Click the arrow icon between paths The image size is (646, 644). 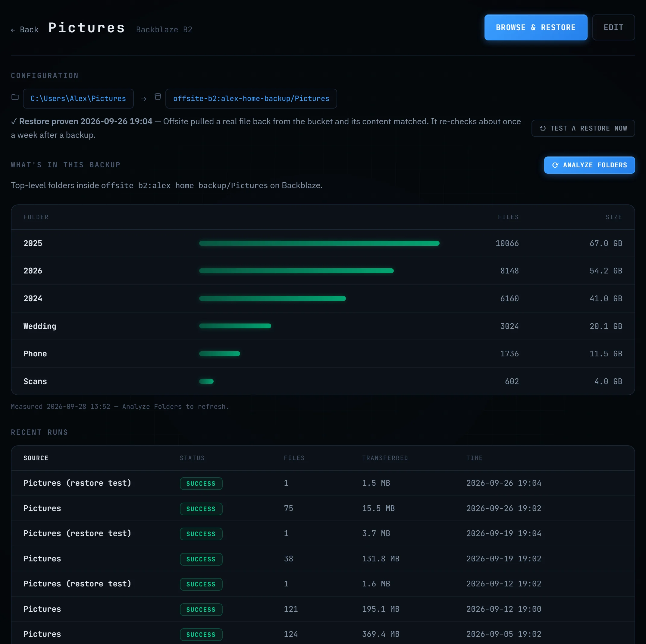pos(143,99)
